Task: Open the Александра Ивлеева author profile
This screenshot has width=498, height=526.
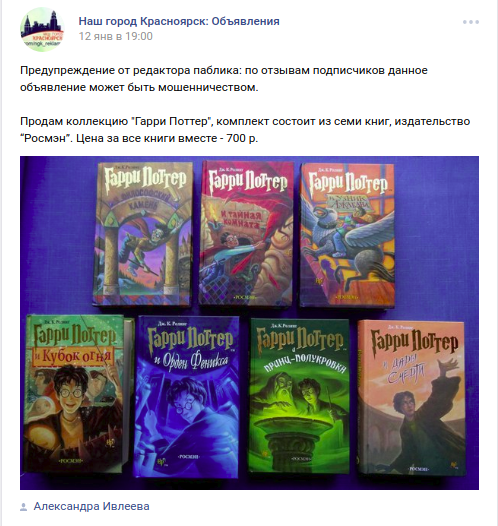Action: point(92,506)
